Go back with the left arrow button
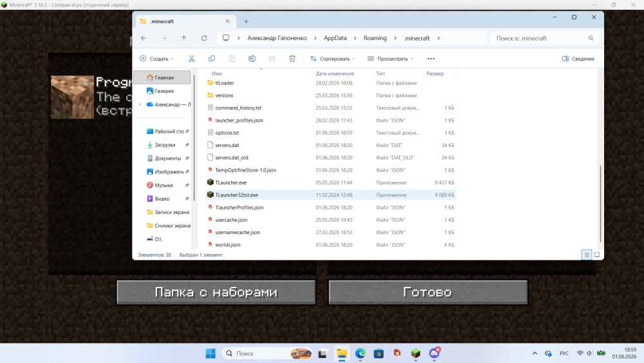The width and height of the screenshot is (644, 363). pos(144,38)
